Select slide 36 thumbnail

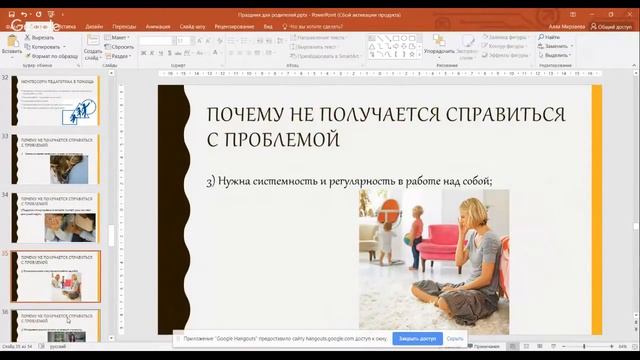[x=55, y=326]
